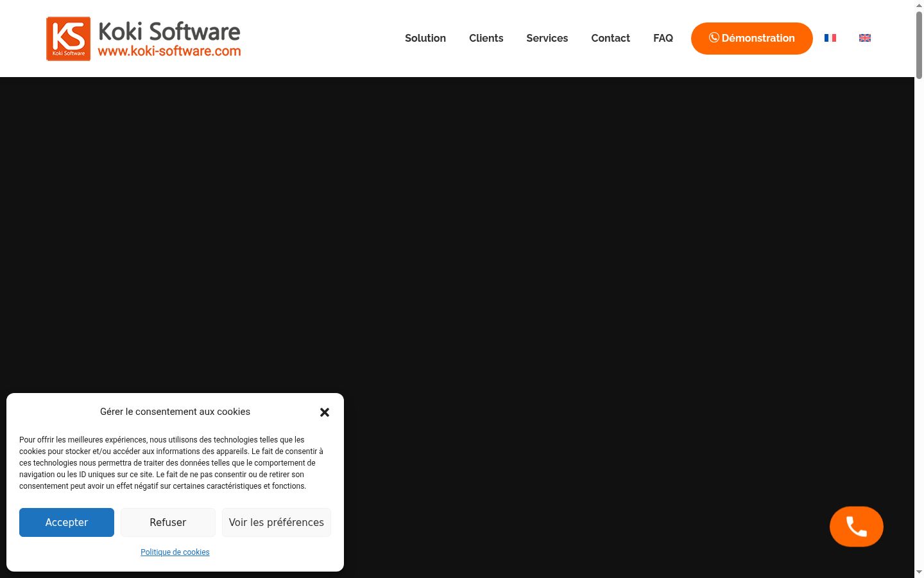Click the 'Gérer le consentement aux cookies' heading
Viewport: 924px width, 578px height.
pos(175,412)
